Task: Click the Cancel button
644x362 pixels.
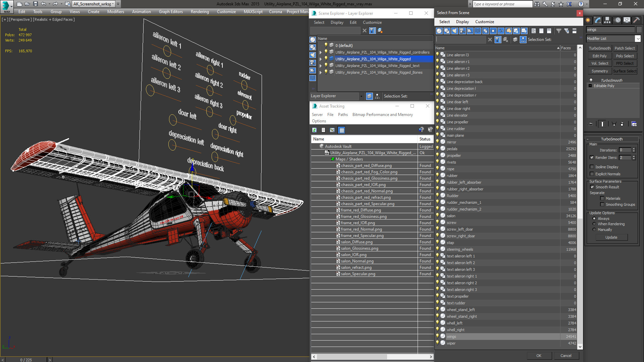Action: 566,356
